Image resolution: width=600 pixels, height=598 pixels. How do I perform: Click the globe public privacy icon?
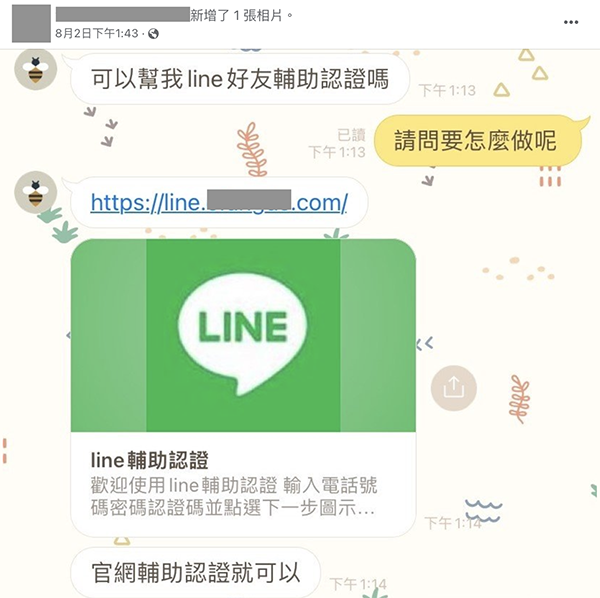point(153,34)
